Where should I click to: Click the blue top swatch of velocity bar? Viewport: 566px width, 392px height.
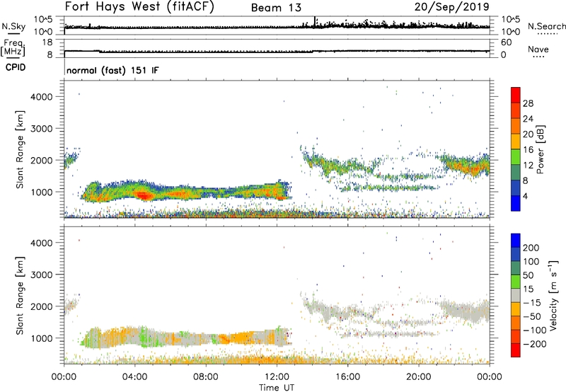[x=516, y=241]
